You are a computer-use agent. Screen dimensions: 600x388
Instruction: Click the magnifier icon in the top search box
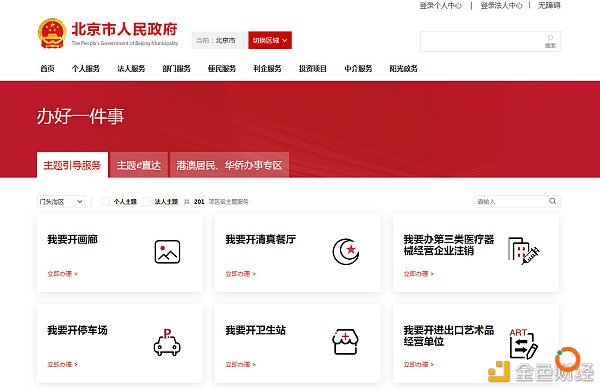pos(550,37)
